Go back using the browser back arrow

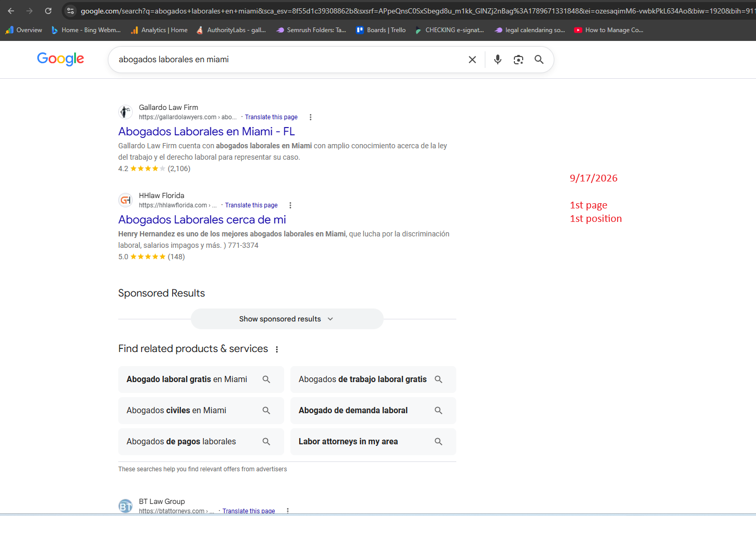click(11, 11)
